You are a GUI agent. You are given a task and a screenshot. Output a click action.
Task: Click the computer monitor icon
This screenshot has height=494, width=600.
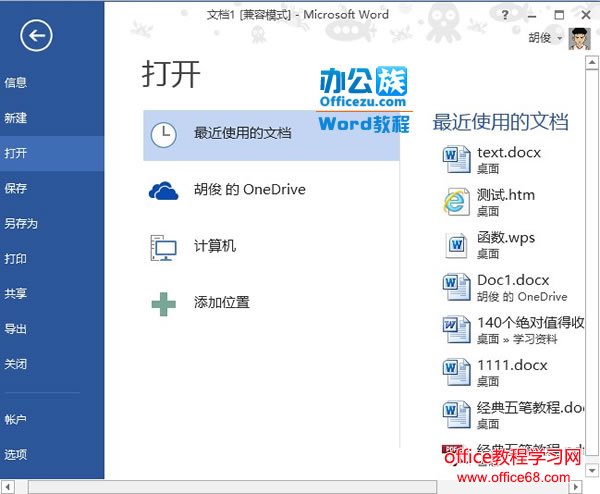[163, 248]
